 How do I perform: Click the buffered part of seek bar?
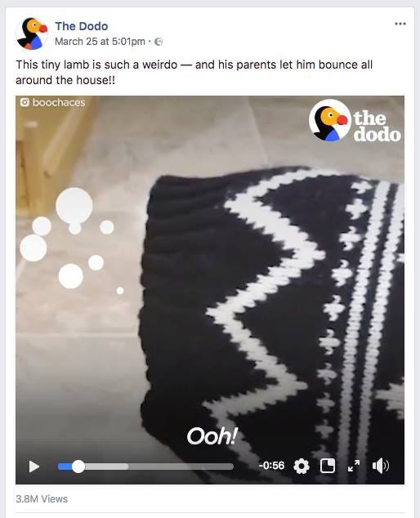[106, 467]
